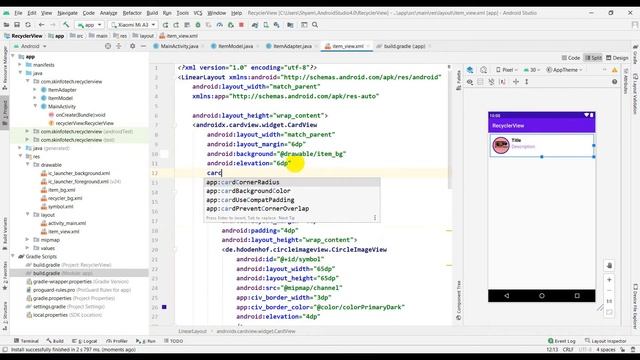Select activity_main.xml in layout folder
This screenshot has height=360, width=640.
pos(67,223)
